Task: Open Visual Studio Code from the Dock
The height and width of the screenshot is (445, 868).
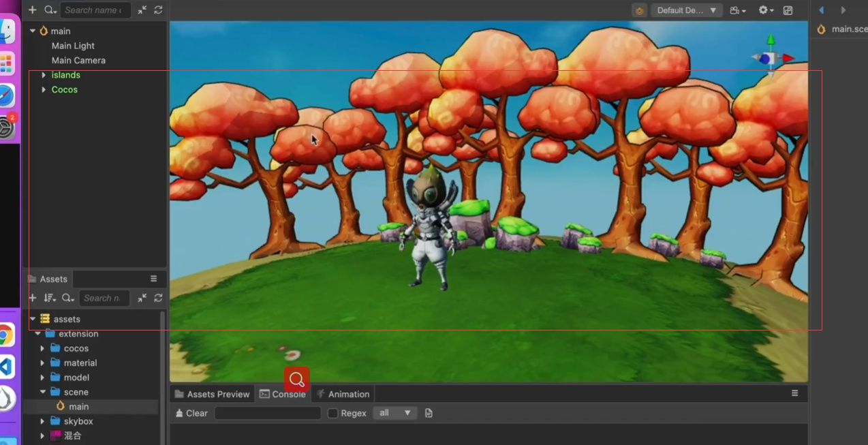Action: click(x=5, y=367)
